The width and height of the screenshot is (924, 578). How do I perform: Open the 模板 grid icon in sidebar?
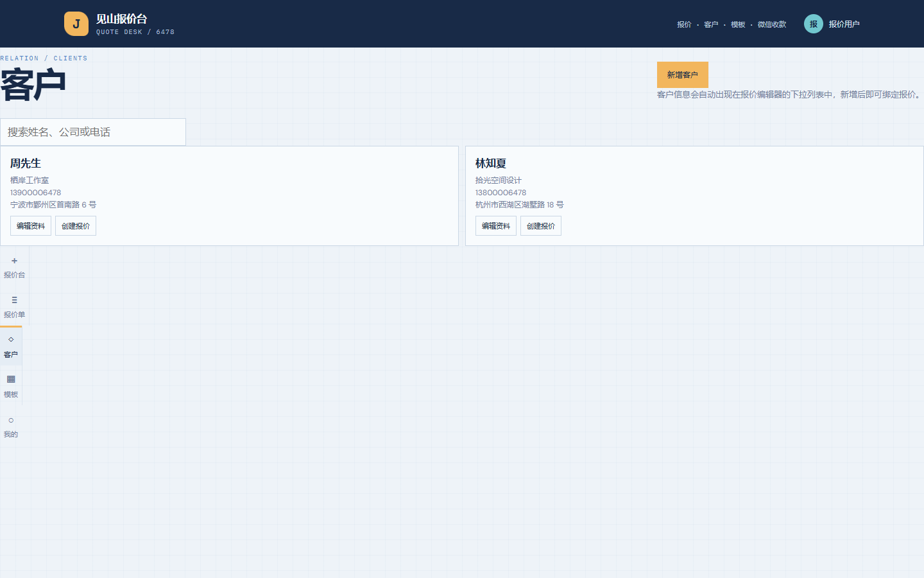tap(11, 379)
